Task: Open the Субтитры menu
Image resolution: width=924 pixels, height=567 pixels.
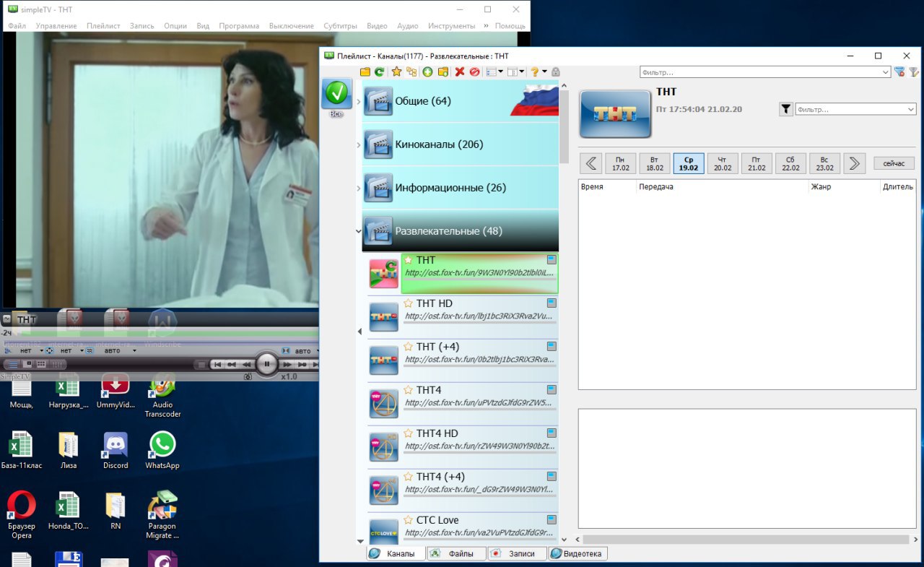Action: coord(340,26)
